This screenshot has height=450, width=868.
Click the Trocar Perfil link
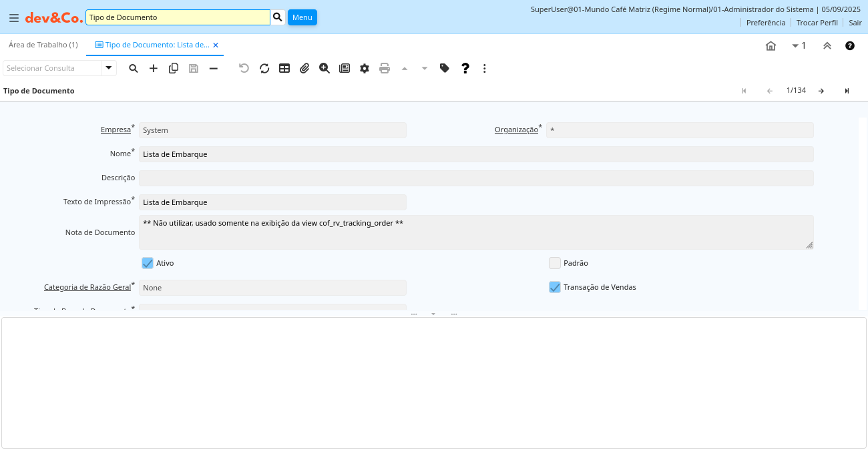[817, 23]
